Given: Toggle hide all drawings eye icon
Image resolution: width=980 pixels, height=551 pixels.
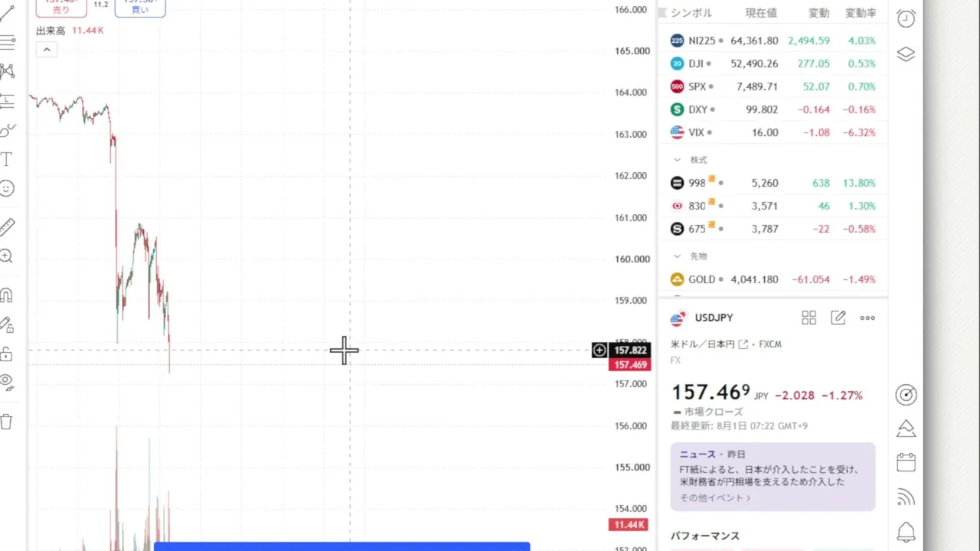Looking at the screenshot, I should coord(7,382).
